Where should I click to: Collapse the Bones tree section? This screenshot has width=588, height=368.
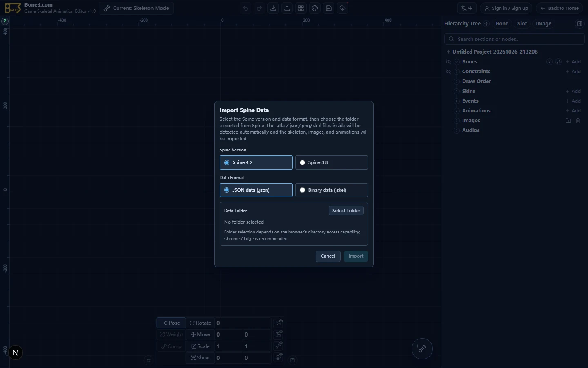[457, 62]
